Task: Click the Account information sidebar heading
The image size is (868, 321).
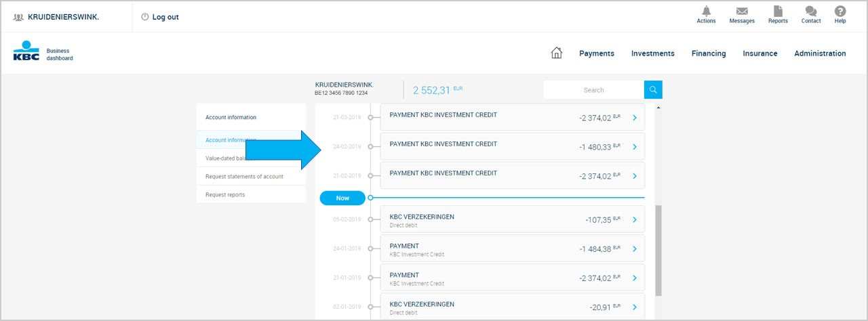Action: [231, 117]
